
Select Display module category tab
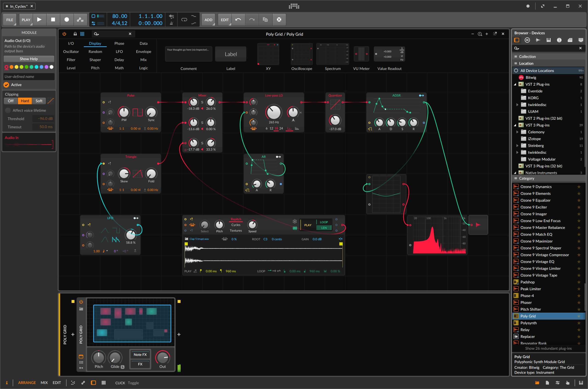click(x=95, y=43)
